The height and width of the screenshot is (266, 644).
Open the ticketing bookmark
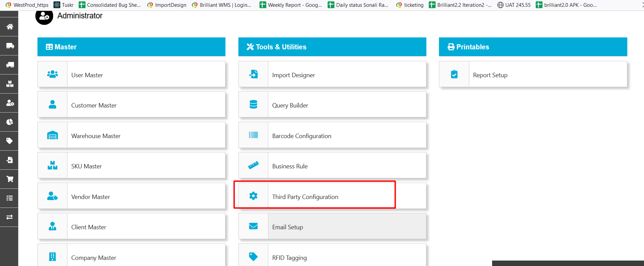[x=410, y=5]
